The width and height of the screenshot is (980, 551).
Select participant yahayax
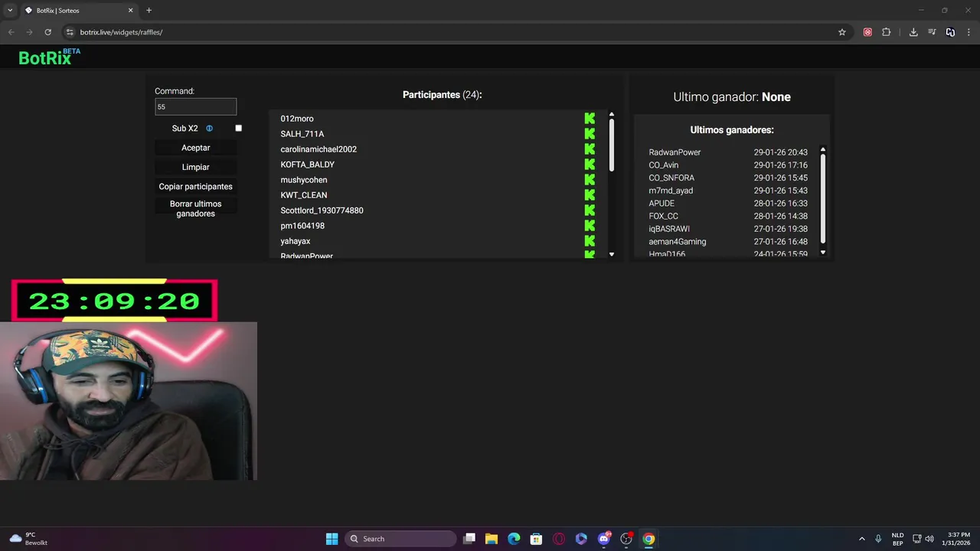tap(296, 241)
